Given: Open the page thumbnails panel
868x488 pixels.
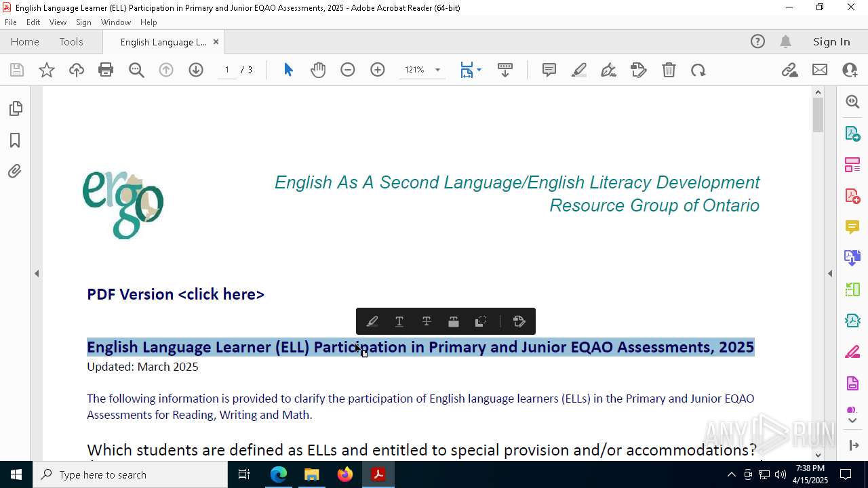Looking at the screenshot, I should click(15, 108).
